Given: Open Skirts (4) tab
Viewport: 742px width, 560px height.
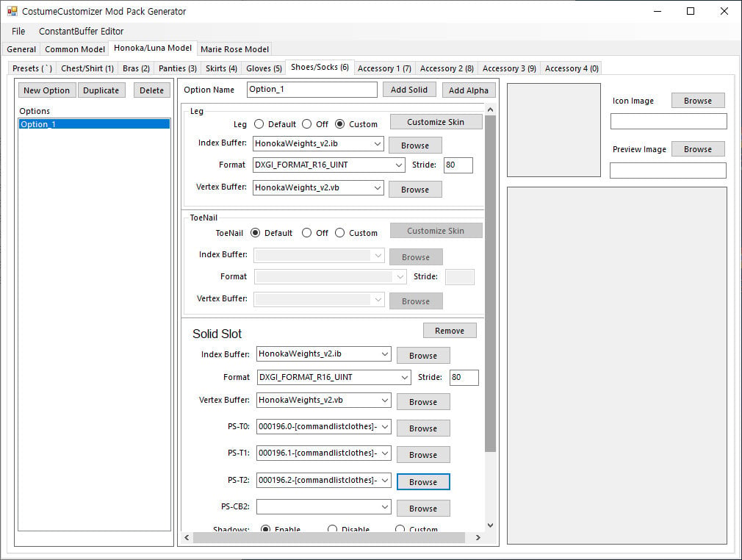Looking at the screenshot, I should pos(221,68).
